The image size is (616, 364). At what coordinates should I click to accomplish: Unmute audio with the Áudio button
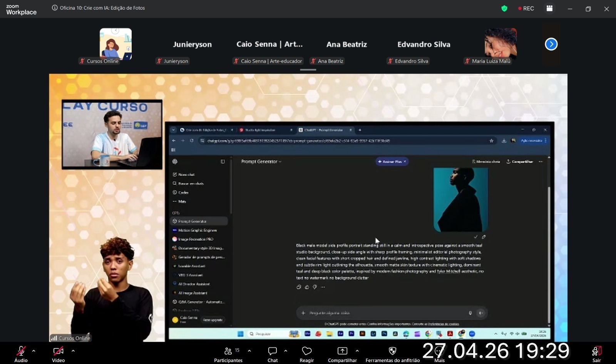(x=21, y=354)
